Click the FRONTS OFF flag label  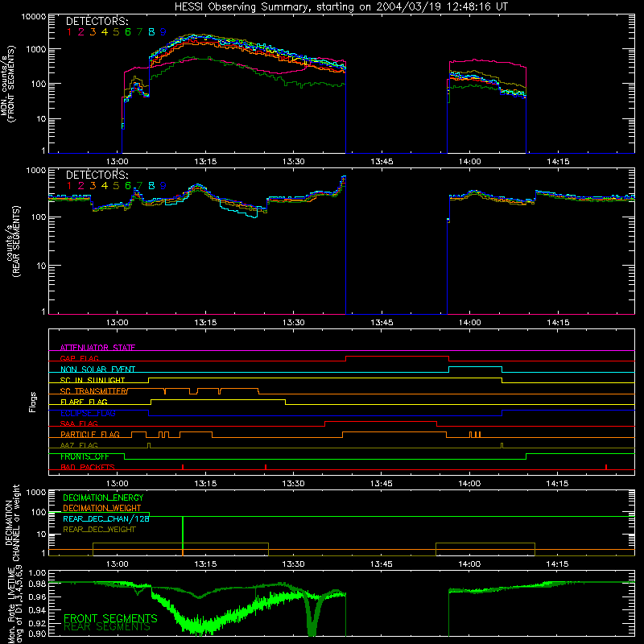click(85, 456)
